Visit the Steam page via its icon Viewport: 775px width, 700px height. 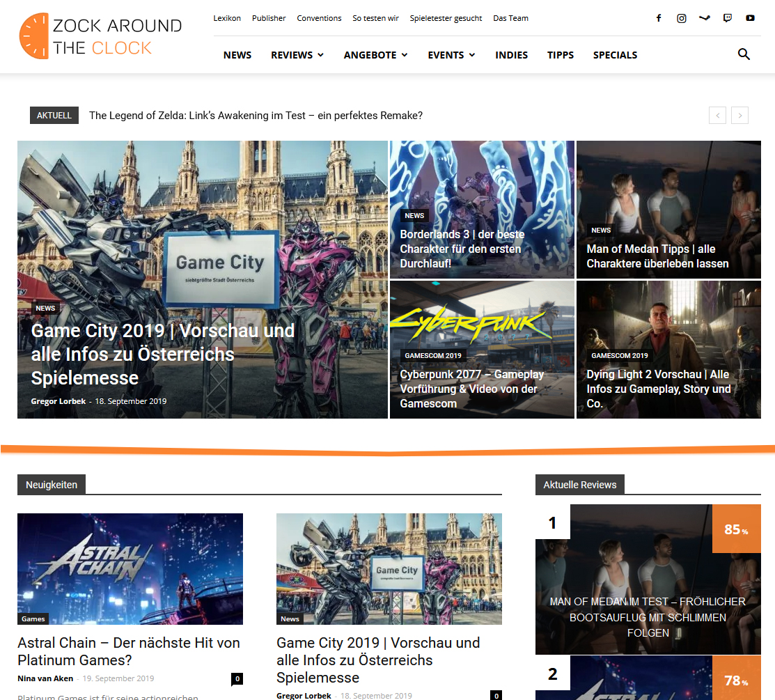coord(704,18)
